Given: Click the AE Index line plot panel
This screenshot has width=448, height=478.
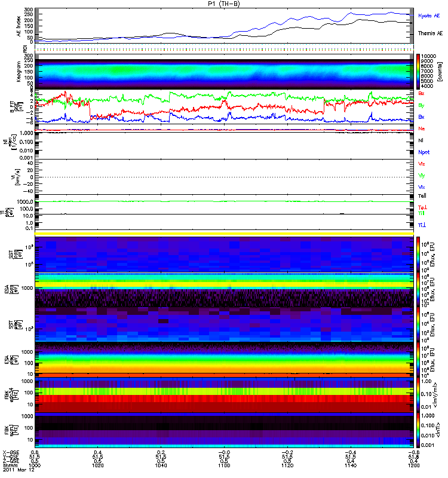Looking at the screenshot, I should click(x=225, y=26).
